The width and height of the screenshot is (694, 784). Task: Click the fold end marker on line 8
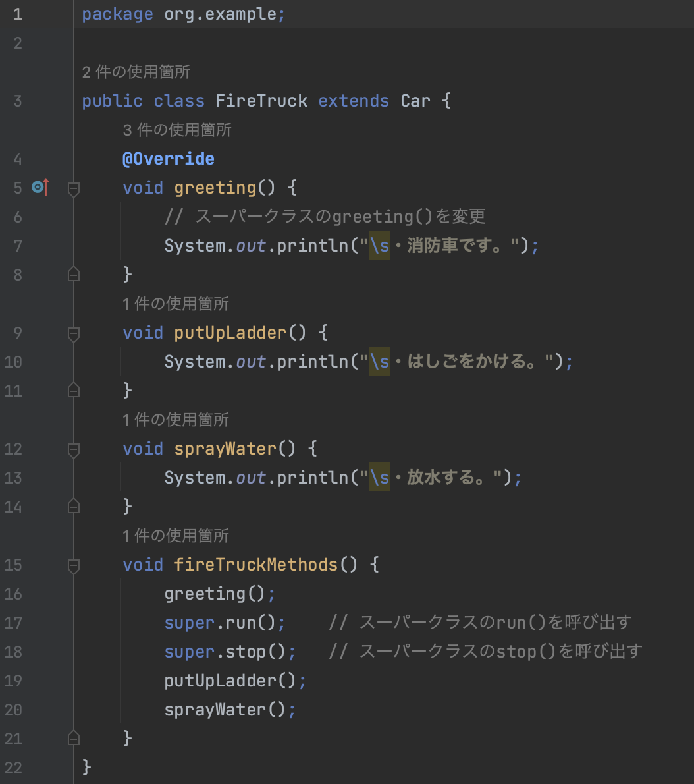74,273
